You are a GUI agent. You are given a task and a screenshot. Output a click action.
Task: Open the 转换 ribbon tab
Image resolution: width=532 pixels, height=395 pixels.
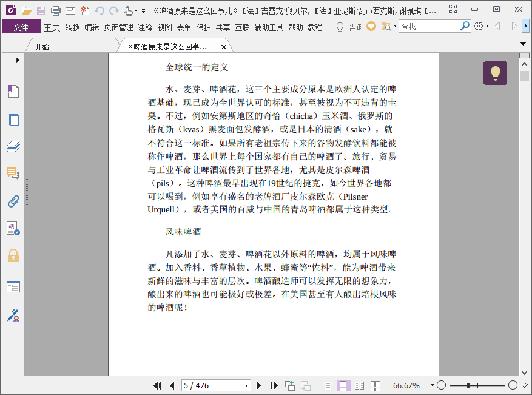[72, 27]
